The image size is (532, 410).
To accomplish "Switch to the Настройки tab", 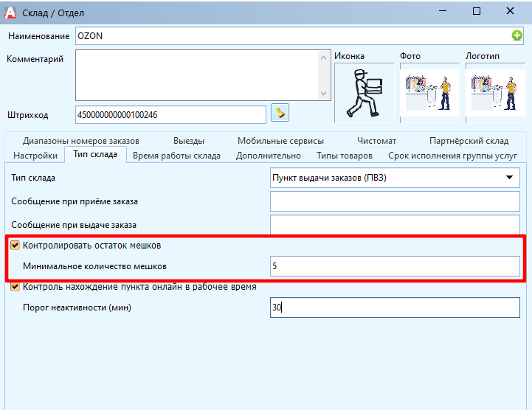I will (x=35, y=156).
